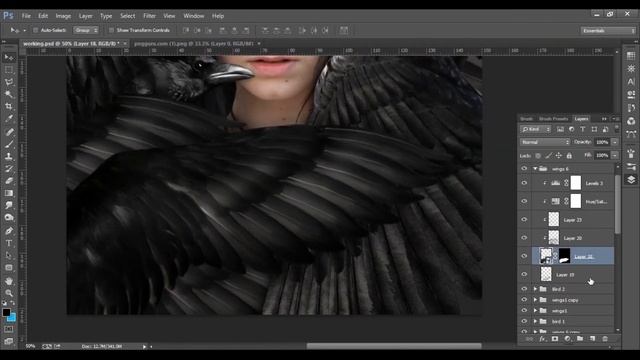Open Auto-Select Group dropdown
Image resolution: width=640 pixels, height=360 pixels.
pos(86,30)
